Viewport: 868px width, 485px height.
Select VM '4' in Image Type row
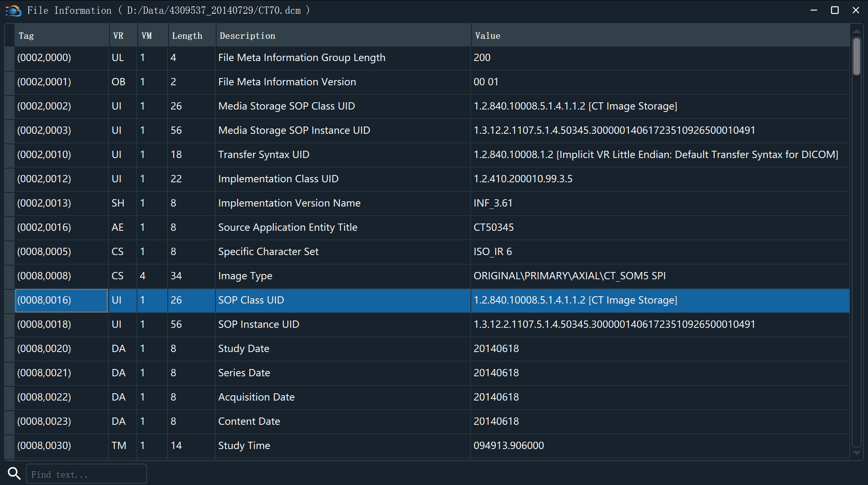[x=152, y=276]
